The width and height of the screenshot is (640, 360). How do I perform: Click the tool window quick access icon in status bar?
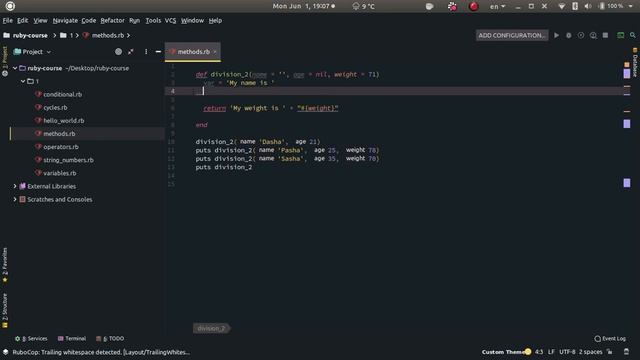click(x=6, y=352)
